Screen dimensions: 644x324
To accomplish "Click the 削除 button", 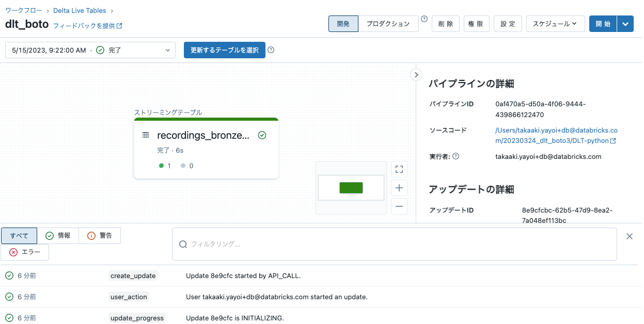I will pyautogui.click(x=445, y=23).
